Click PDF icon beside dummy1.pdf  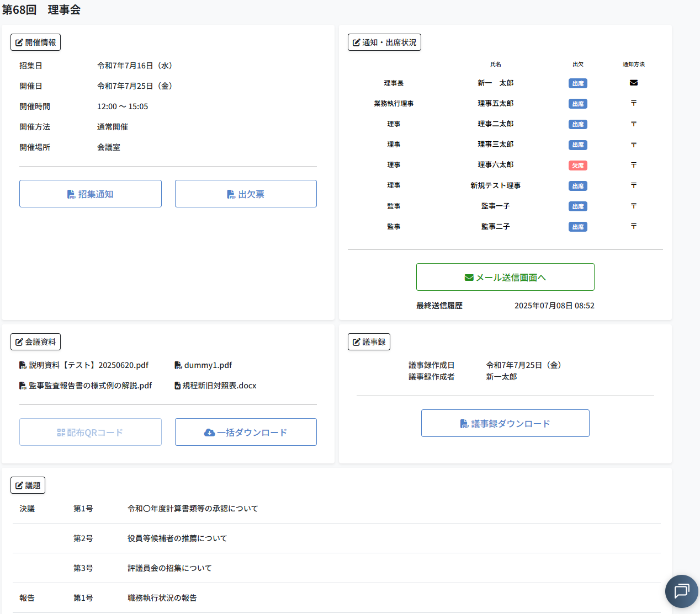(x=178, y=365)
